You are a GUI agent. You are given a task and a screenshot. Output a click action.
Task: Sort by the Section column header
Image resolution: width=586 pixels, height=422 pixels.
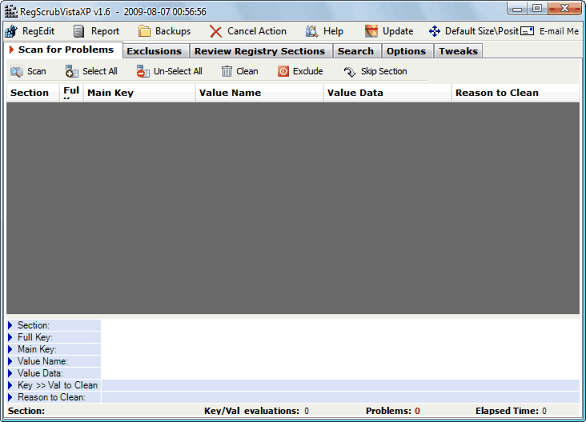click(33, 93)
